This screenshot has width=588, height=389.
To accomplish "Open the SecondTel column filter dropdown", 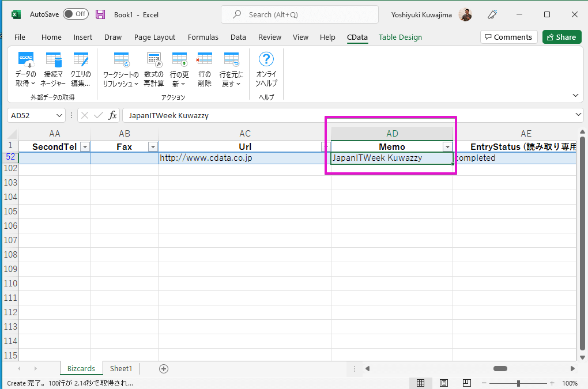I will pyautogui.click(x=85, y=147).
